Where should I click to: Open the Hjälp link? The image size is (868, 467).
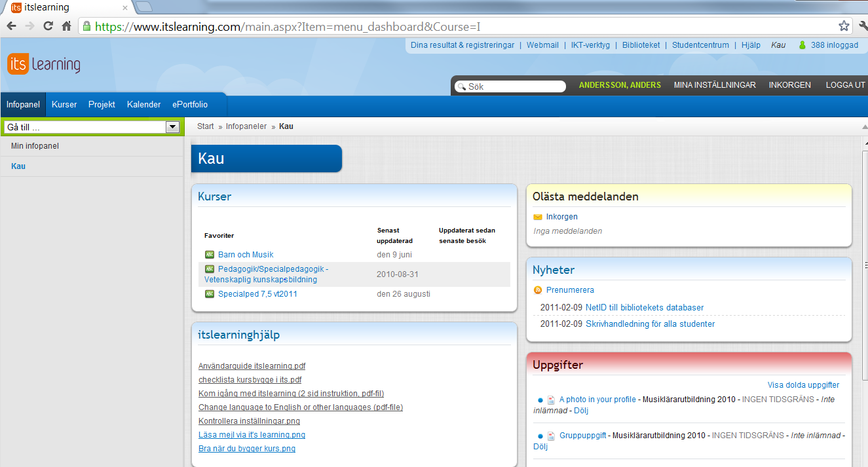[751, 45]
